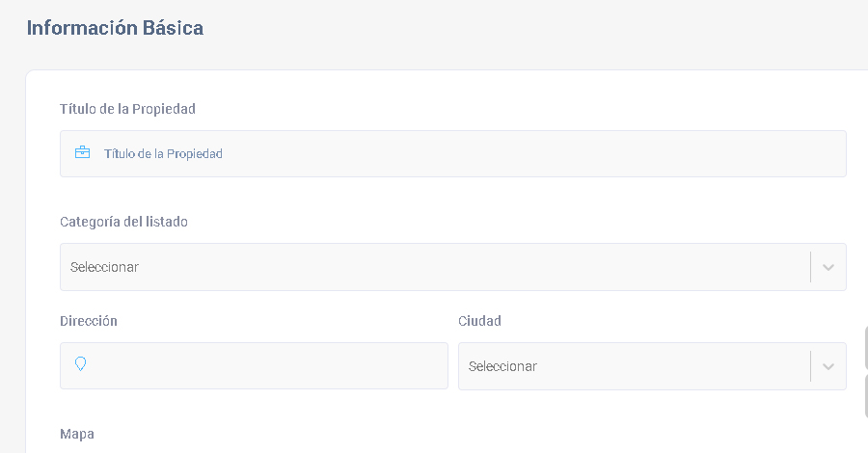Click the location pin icon in Dirección
This screenshot has height=453, width=868.
click(x=80, y=363)
